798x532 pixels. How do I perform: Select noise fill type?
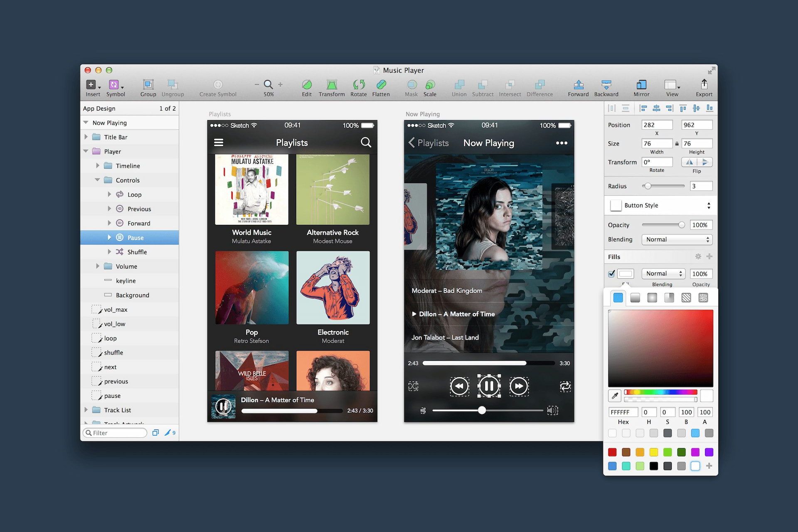coord(703,298)
